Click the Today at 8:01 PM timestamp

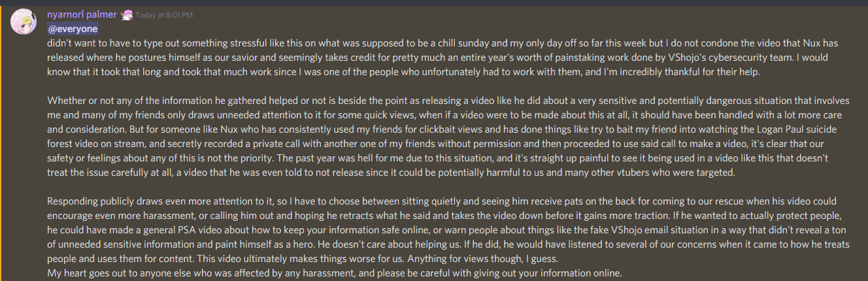[164, 15]
